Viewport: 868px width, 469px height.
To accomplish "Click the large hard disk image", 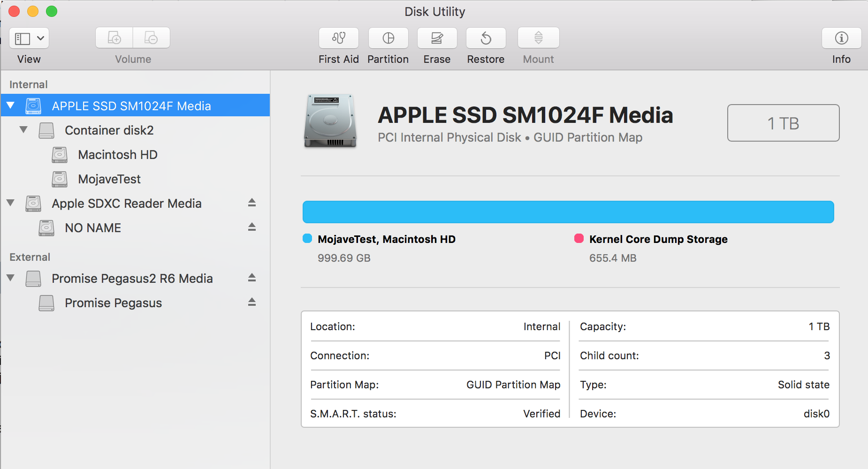I will (x=330, y=121).
